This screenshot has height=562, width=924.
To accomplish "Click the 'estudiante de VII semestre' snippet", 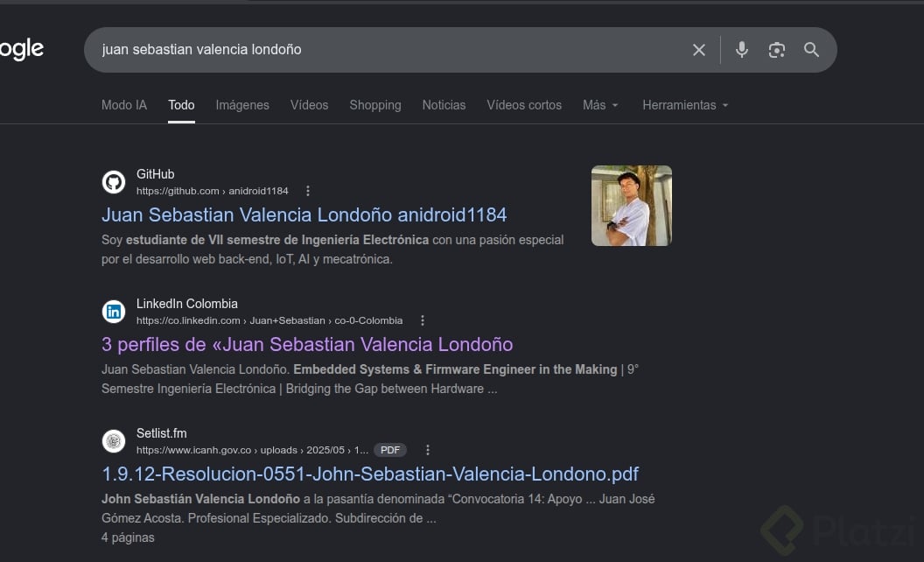I will point(277,240).
